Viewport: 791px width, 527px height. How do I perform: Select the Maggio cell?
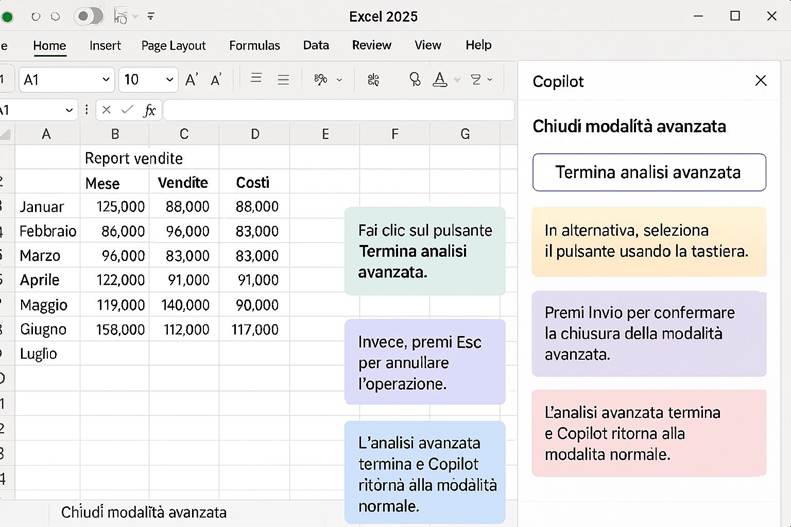(x=47, y=305)
